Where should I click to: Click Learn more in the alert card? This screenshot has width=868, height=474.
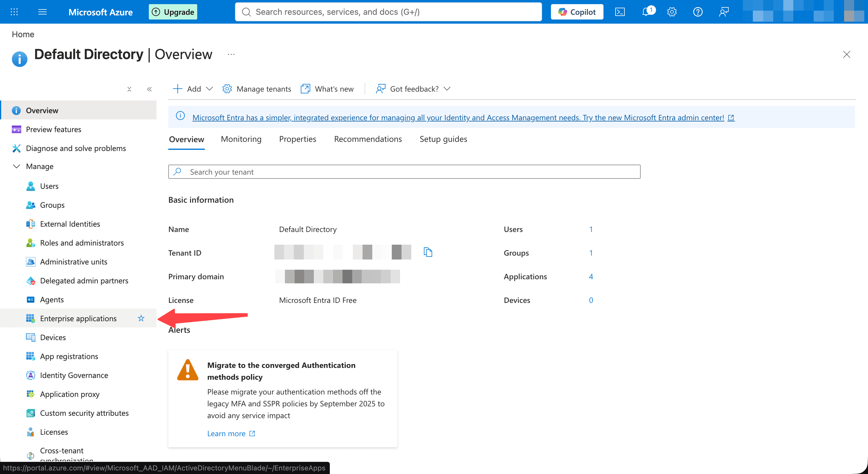pos(231,433)
